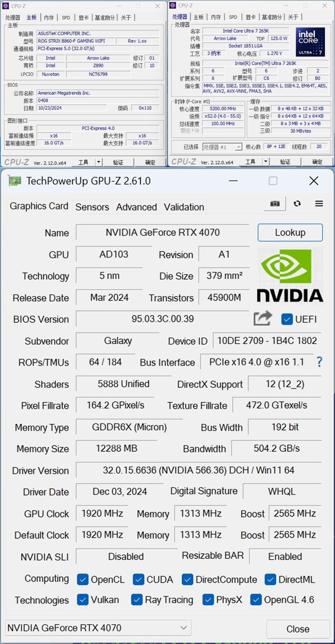Click the Lookup button in GPU-Z
335x644 pixels.
tap(290, 232)
